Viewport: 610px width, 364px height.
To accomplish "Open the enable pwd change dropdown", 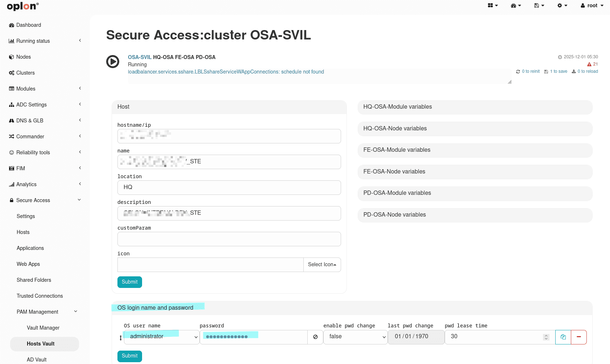I will pos(355,337).
